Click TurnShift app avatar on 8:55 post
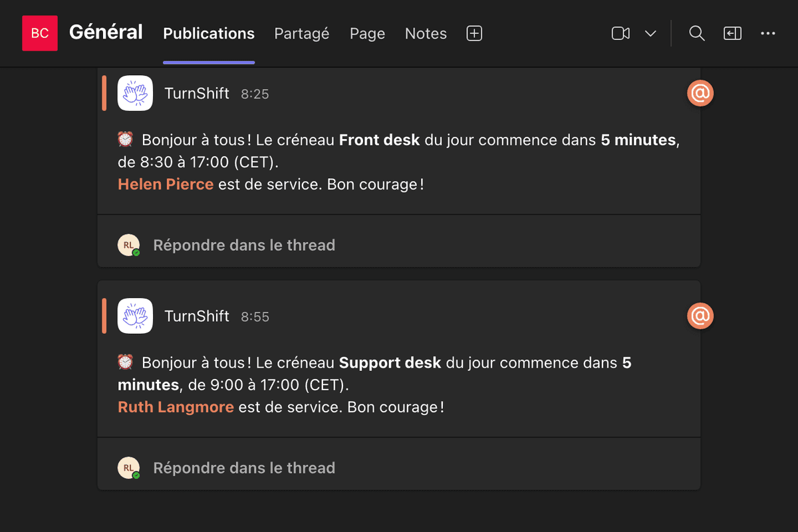 click(135, 316)
